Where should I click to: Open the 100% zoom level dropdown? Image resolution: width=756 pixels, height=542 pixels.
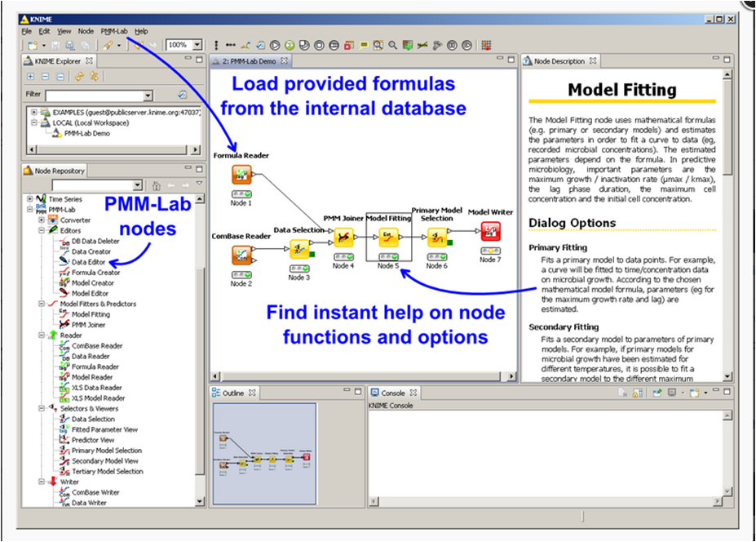coord(197,45)
